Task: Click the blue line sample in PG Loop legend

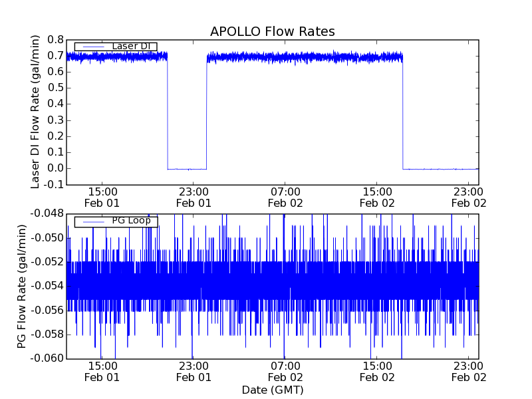Action: (x=94, y=222)
